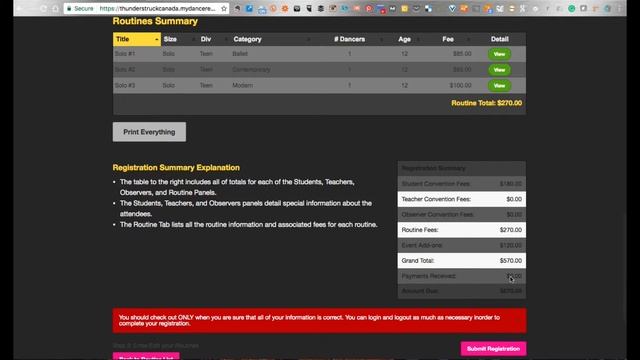Click the browser home icon
The image size is (640, 360).
pyautogui.click(x=55, y=9)
